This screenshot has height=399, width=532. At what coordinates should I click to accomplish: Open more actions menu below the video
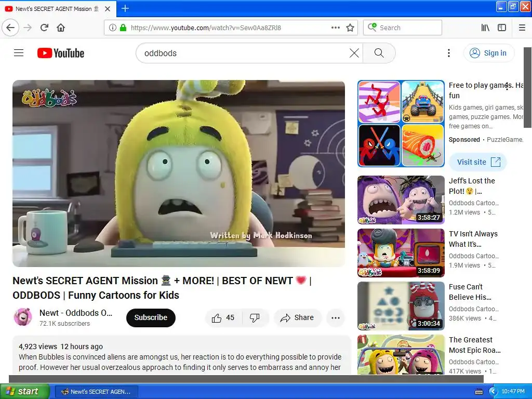coord(336,317)
